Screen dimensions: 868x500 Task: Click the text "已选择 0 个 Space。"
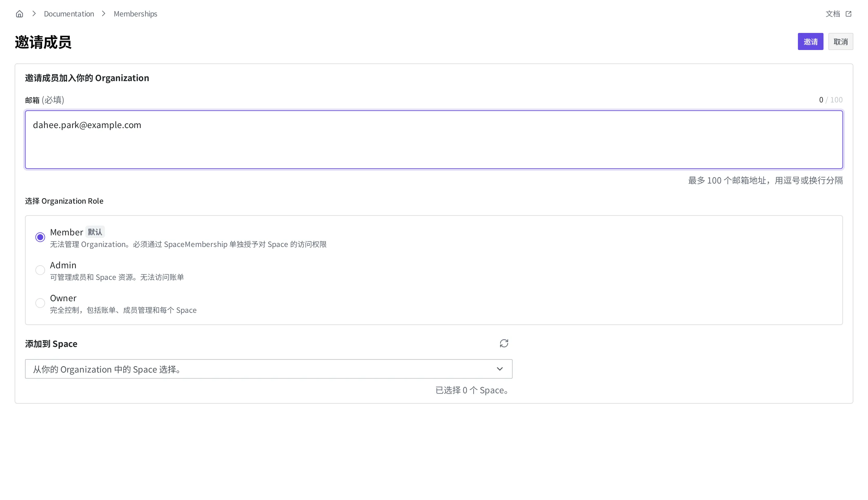point(472,391)
